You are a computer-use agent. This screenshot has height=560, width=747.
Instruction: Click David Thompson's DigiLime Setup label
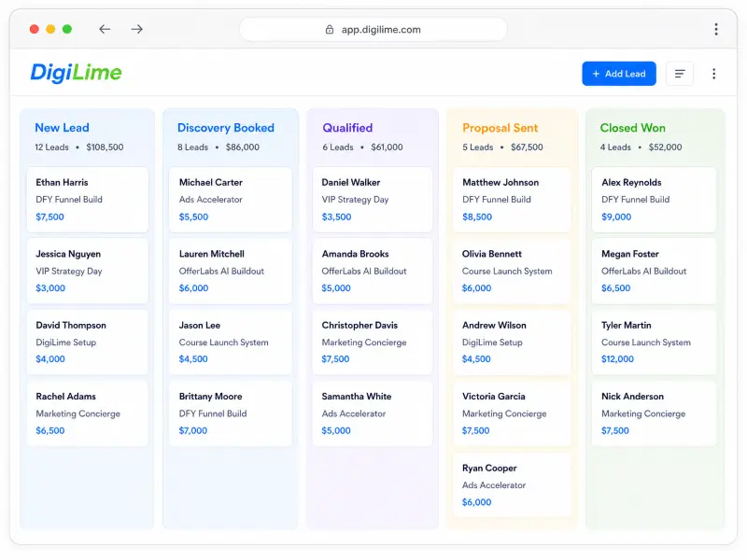[65, 343]
